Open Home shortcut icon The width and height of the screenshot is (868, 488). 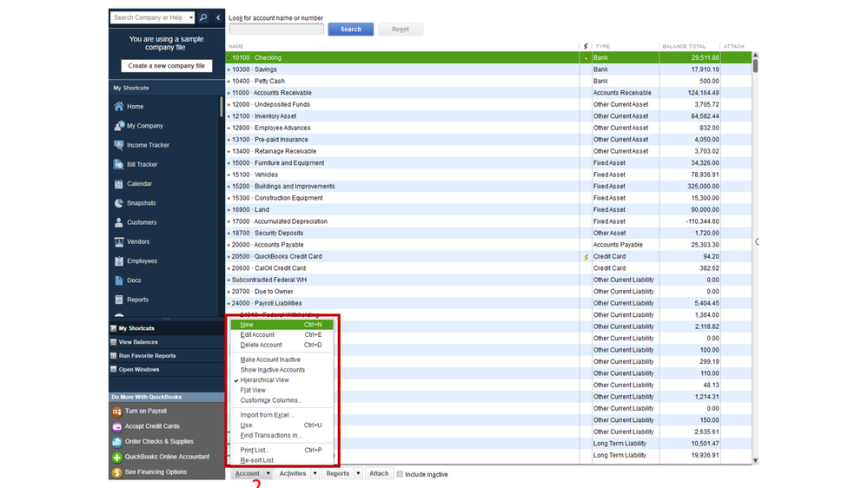point(119,106)
